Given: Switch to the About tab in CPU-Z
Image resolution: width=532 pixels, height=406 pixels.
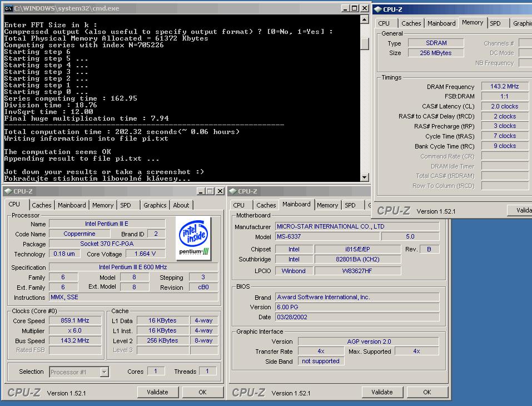Looking at the screenshot, I should point(181,205).
